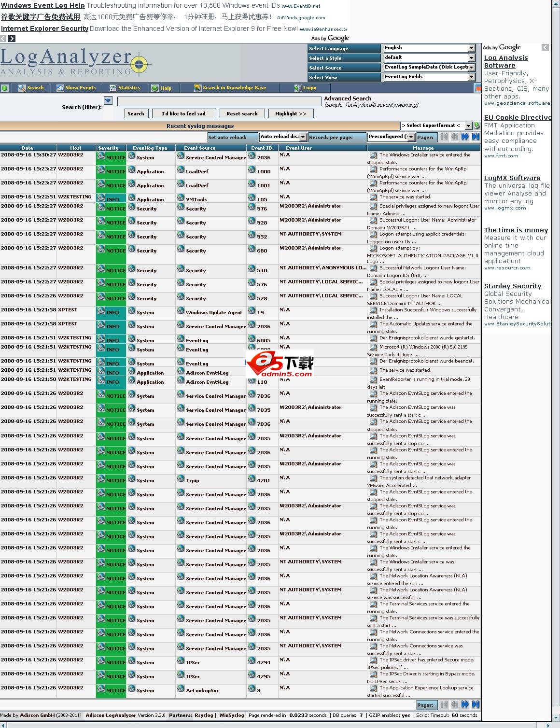Click the export icon beside Select Exportformat
Image resolution: width=560 pixels, height=728 pixels.
(476, 126)
